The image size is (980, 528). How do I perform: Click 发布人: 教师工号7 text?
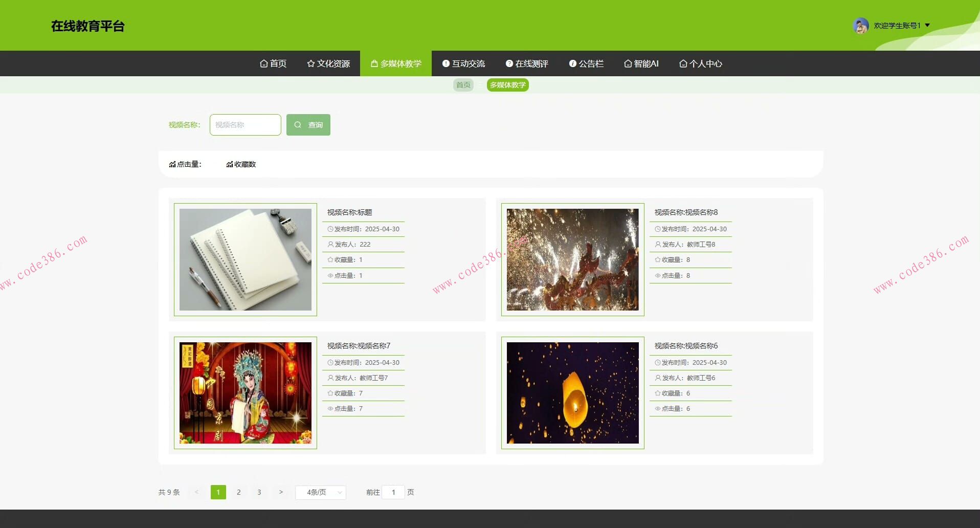[358, 378]
